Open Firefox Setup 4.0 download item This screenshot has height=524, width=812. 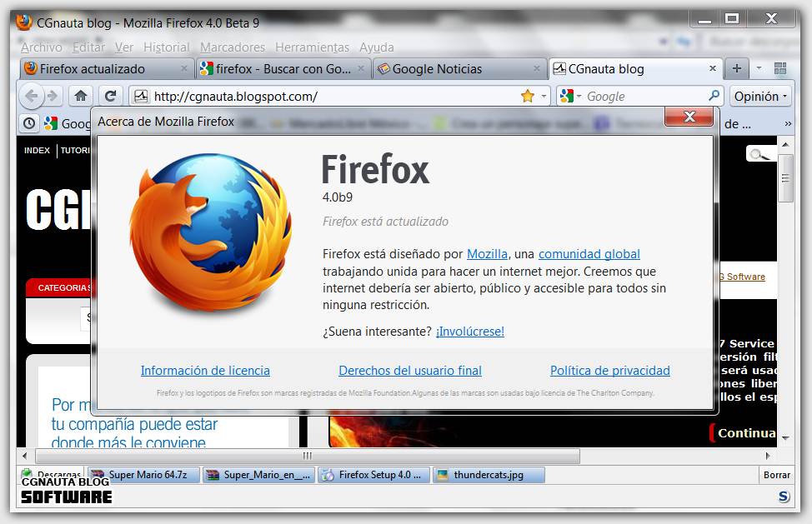pos(373,475)
